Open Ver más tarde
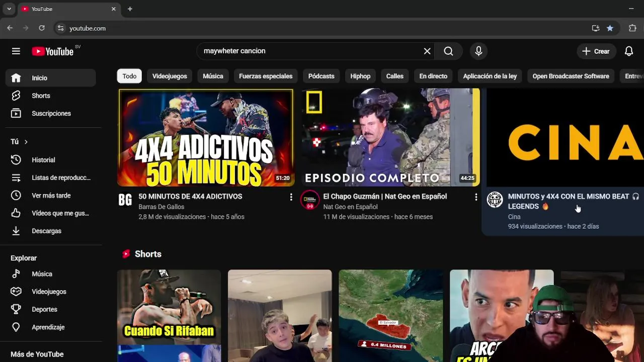The width and height of the screenshot is (644, 362). (50, 195)
